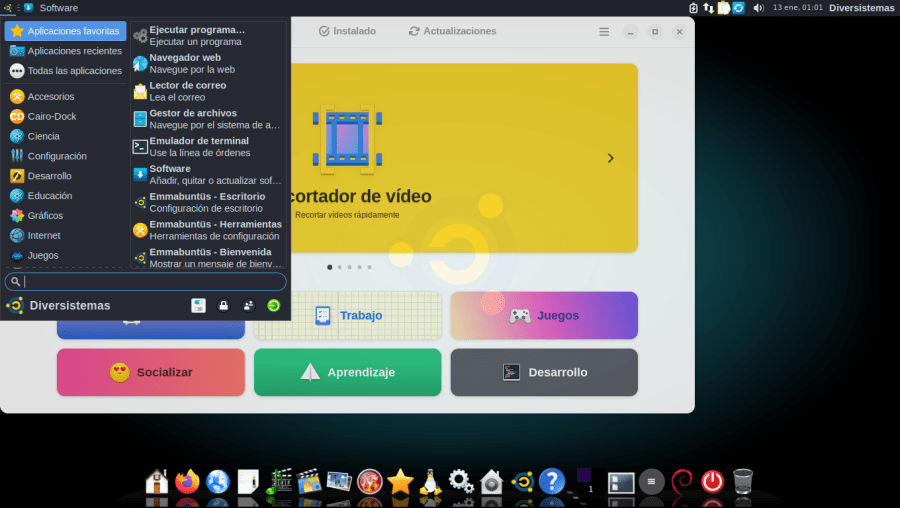Screen dimensions: 900x508
Task: Select Todas las aplicaciones category
Action: click(66, 71)
